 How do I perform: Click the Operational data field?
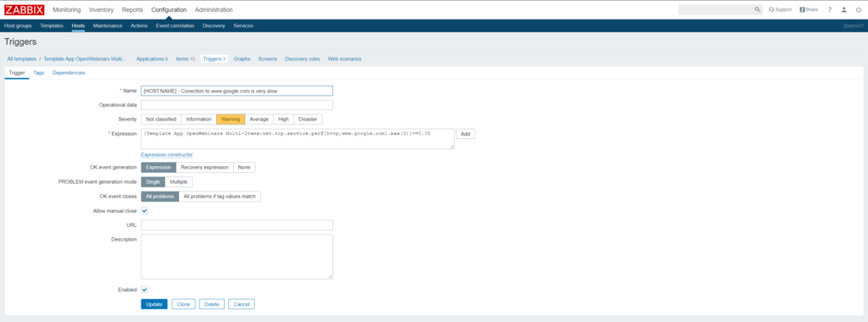pyautogui.click(x=237, y=105)
